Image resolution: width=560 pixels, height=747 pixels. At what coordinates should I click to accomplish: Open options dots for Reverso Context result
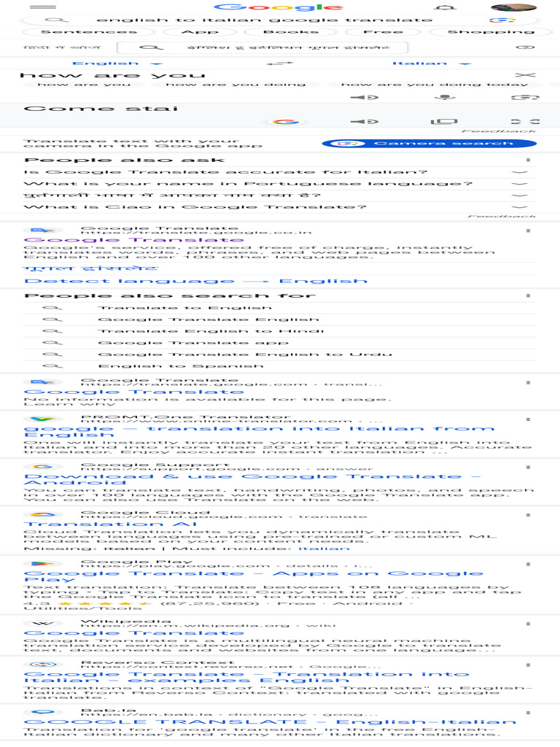click(528, 665)
